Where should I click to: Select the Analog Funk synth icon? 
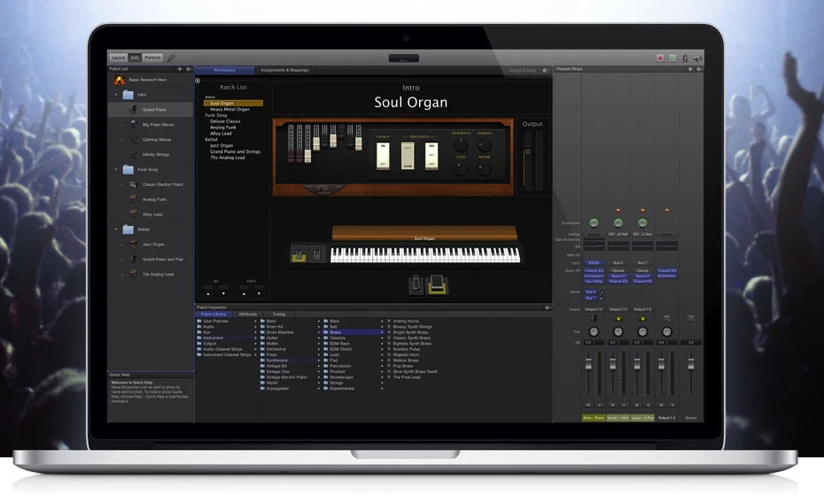[x=134, y=199]
